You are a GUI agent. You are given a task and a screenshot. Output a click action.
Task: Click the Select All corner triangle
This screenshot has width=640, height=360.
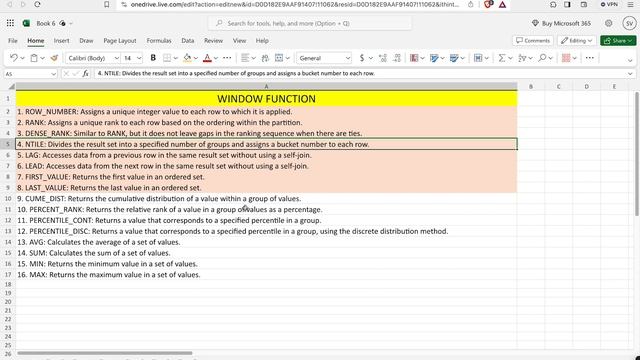click(x=11, y=87)
